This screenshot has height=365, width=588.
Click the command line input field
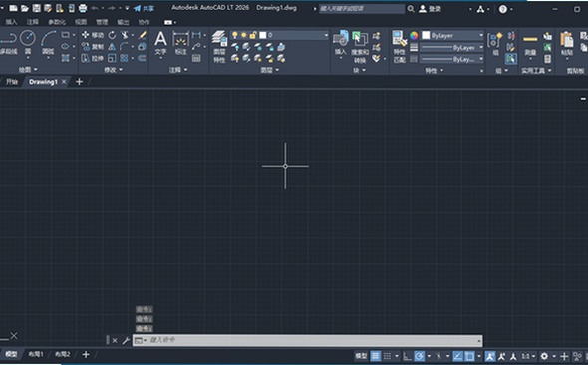[308, 340]
